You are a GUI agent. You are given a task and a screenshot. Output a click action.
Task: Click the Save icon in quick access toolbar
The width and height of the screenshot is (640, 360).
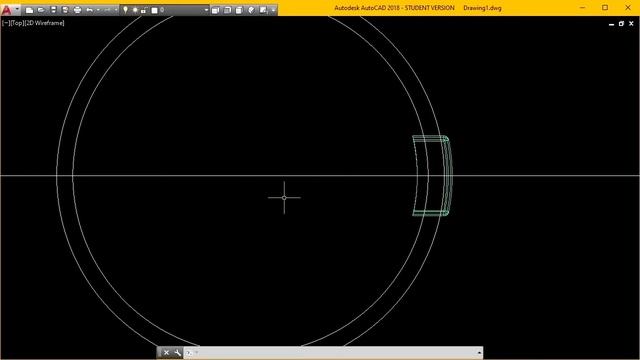point(53,10)
